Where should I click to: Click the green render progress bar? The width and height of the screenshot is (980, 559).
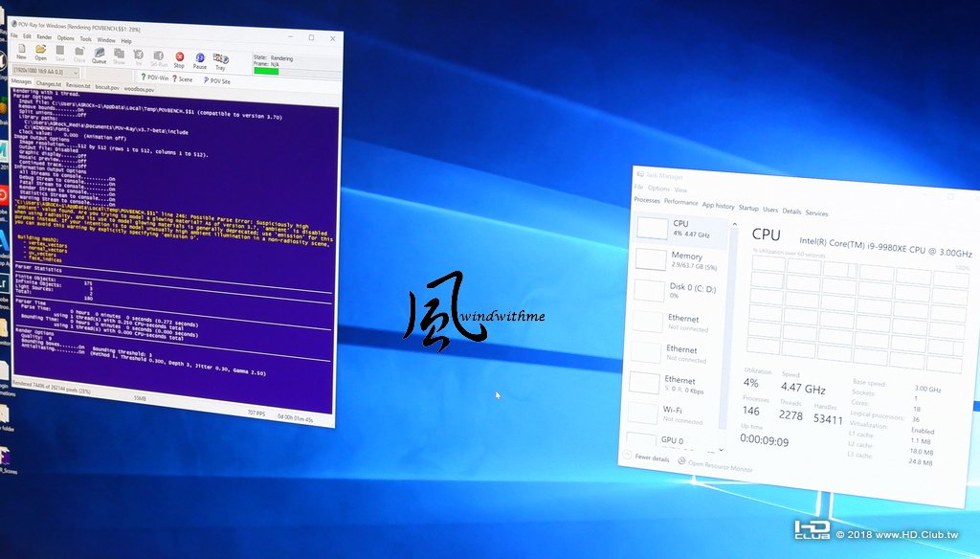coord(266,71)
